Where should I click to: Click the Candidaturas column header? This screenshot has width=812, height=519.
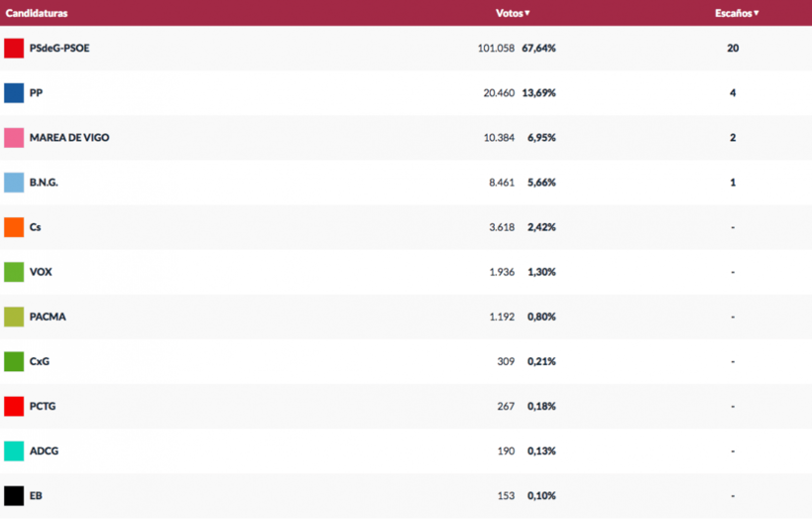coord(37,13)
